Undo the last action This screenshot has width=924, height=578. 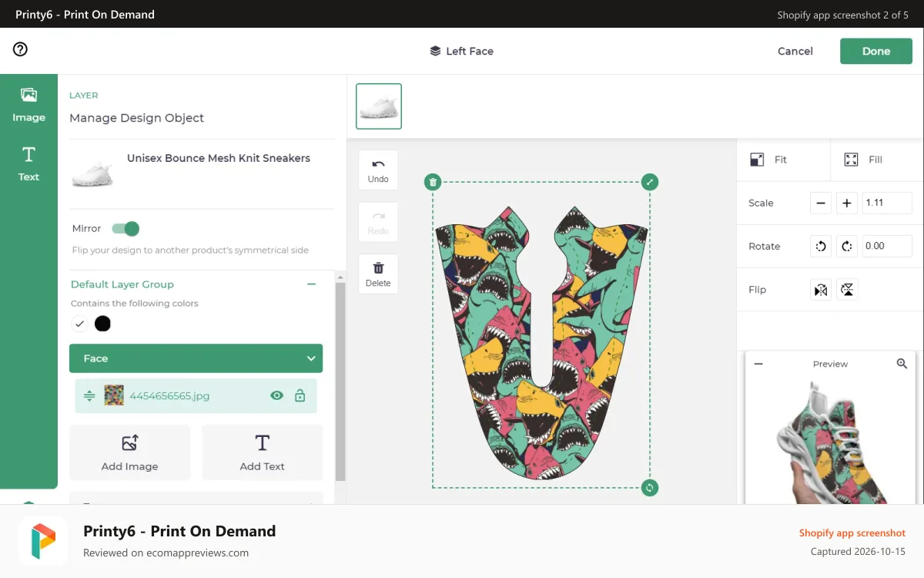click(378, 170)
